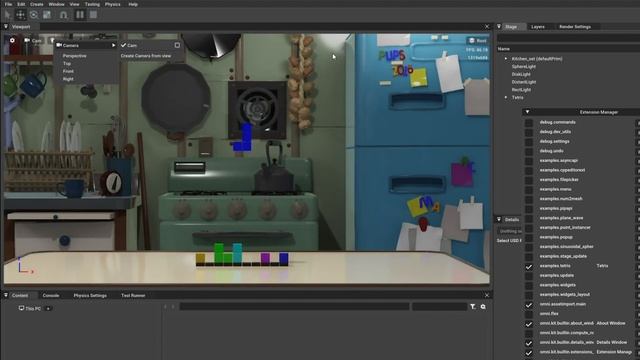Activate the Scale tool in toolbar
The image size is (640, 360).
point(47,15)
